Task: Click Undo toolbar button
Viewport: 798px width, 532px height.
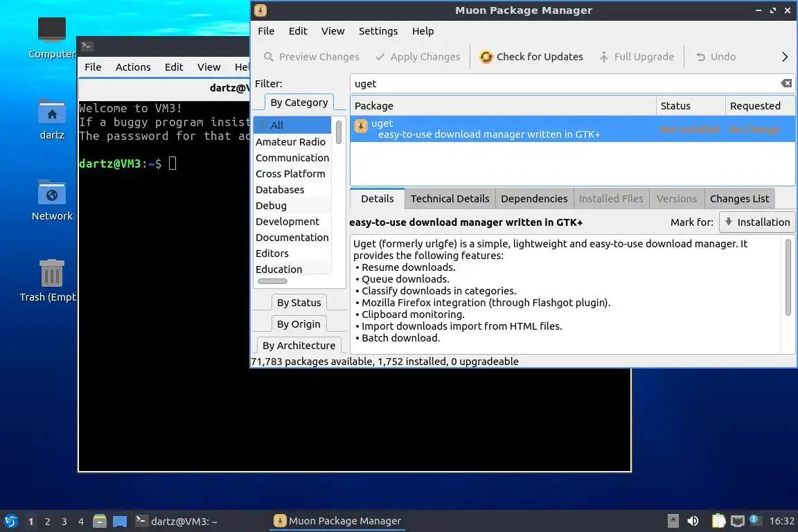Action: (x=716, y=57)
